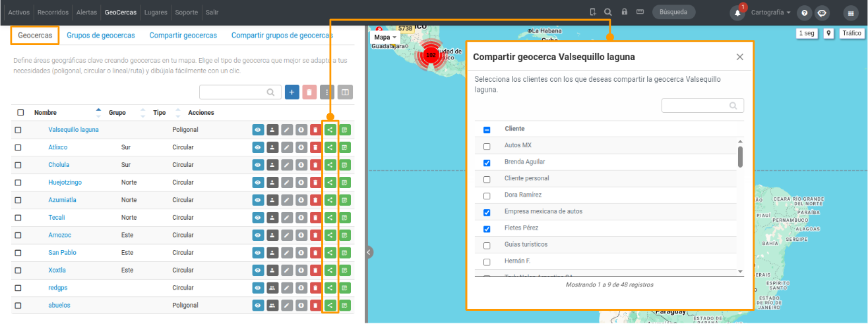Click the magnifier search icon in top bar
868x324 pixels.
pyautogui.click(x=607, y=12)
